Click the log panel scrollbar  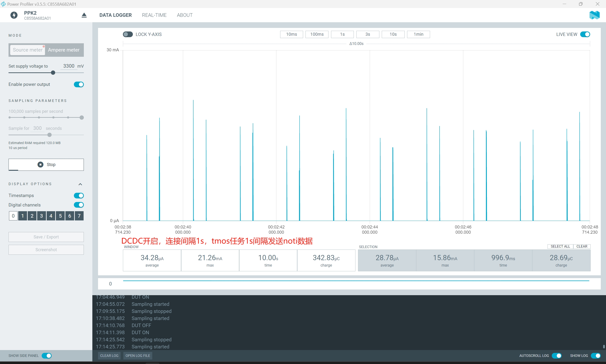point(604,346)
